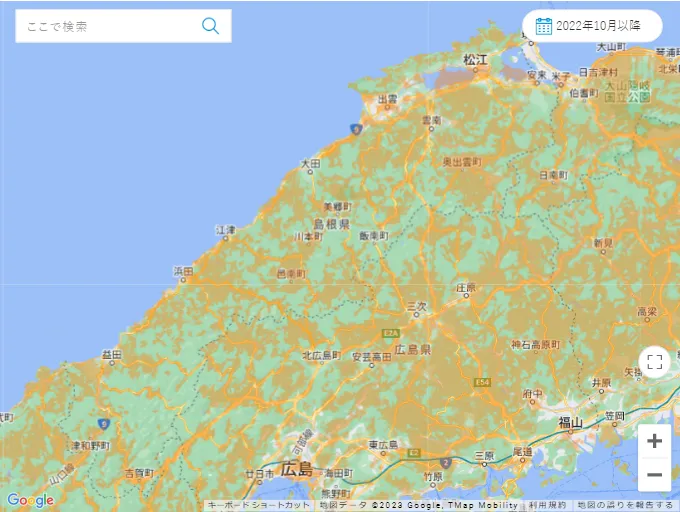Click the 熊野町 town label
Screen dimensions: 680x512
336,493
